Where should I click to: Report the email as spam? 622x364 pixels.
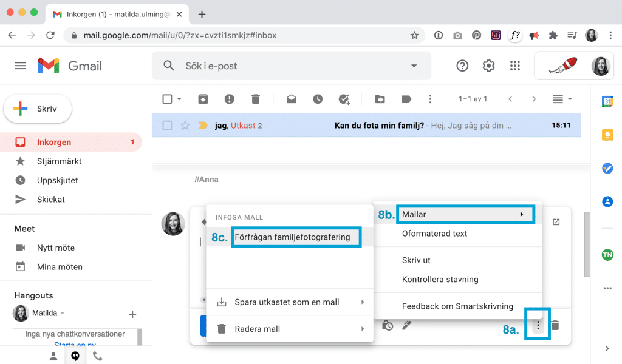[x=230, y=98]
